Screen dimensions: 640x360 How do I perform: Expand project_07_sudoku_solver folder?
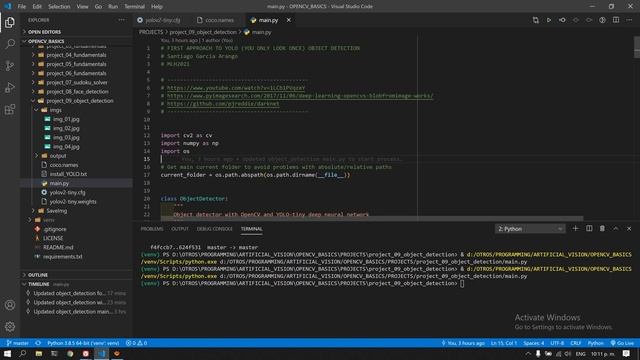(77, 82)
